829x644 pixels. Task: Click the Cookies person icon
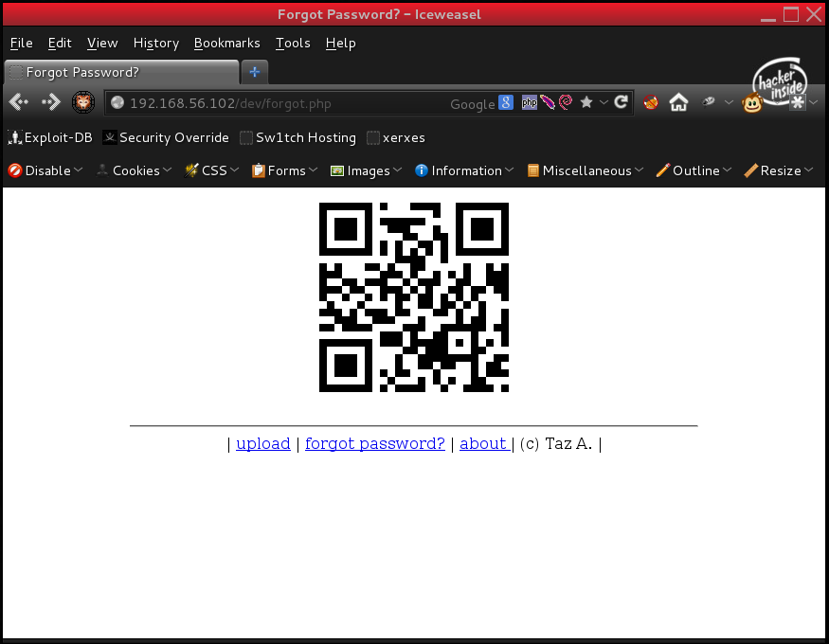[x=102, y=170]
